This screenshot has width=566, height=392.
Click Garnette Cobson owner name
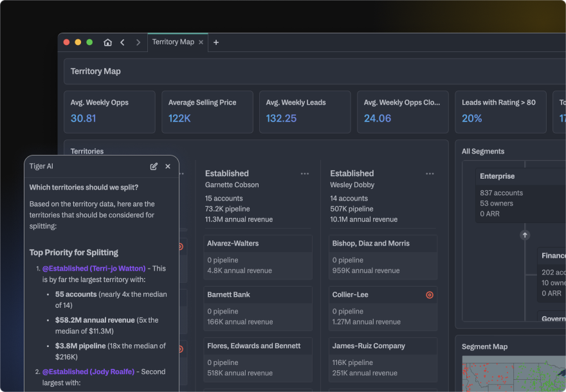[x=232, y=184]
